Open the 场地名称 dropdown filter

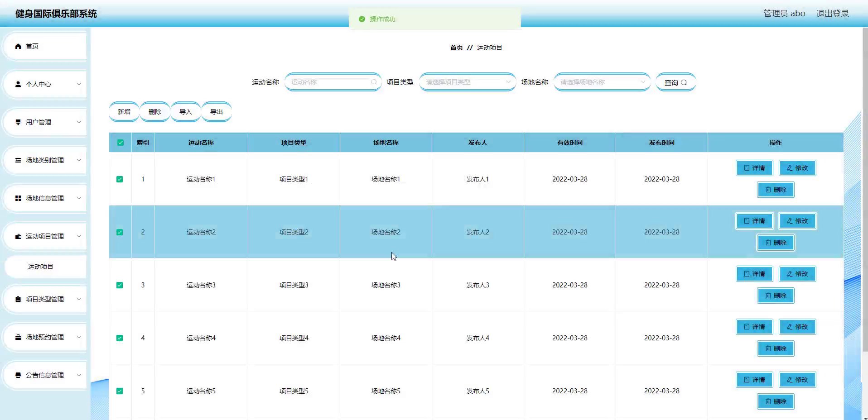602,82
